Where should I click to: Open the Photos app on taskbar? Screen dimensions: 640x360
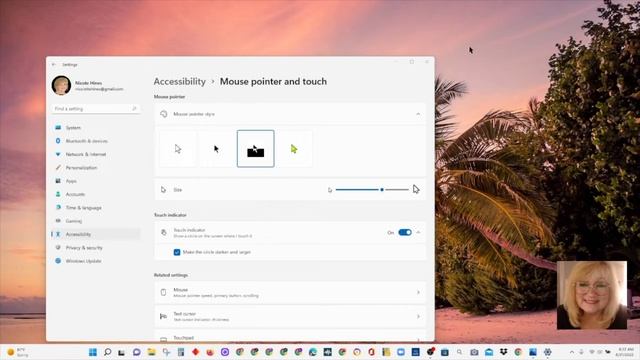533,352
